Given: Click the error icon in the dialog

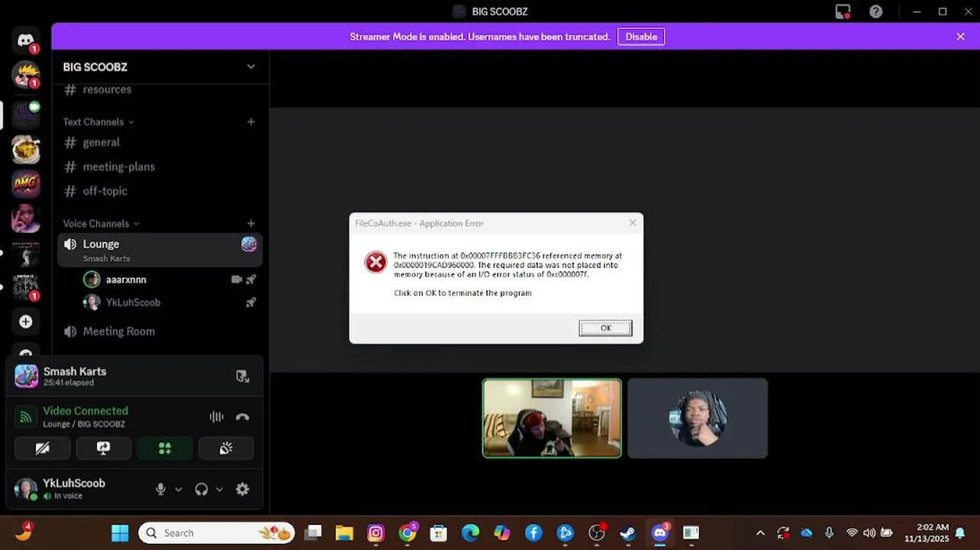Looking at the screenshot, I should point(376,262).
